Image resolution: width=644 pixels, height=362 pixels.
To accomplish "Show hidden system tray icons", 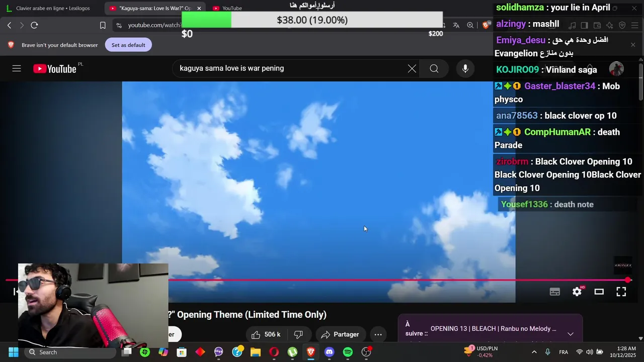I will 534,352.
